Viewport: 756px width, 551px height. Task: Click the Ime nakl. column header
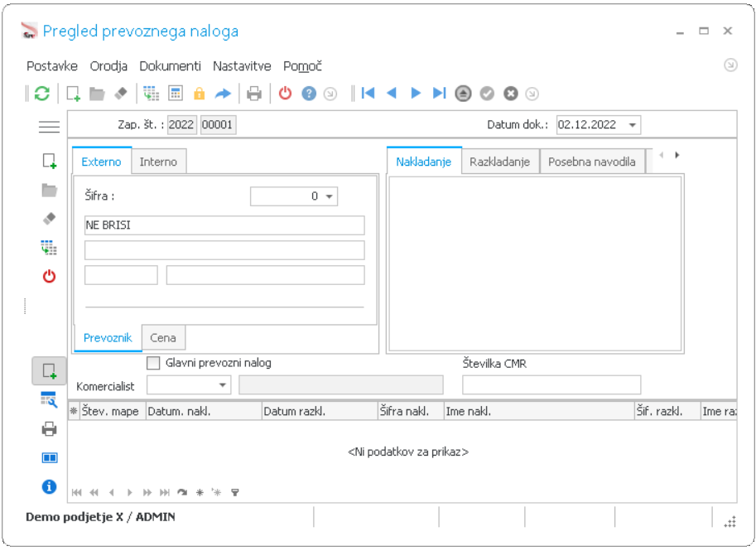point(539,412)
